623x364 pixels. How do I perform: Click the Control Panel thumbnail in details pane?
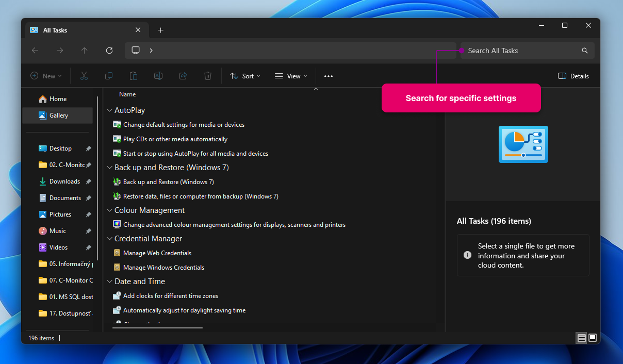pos(523,144)
